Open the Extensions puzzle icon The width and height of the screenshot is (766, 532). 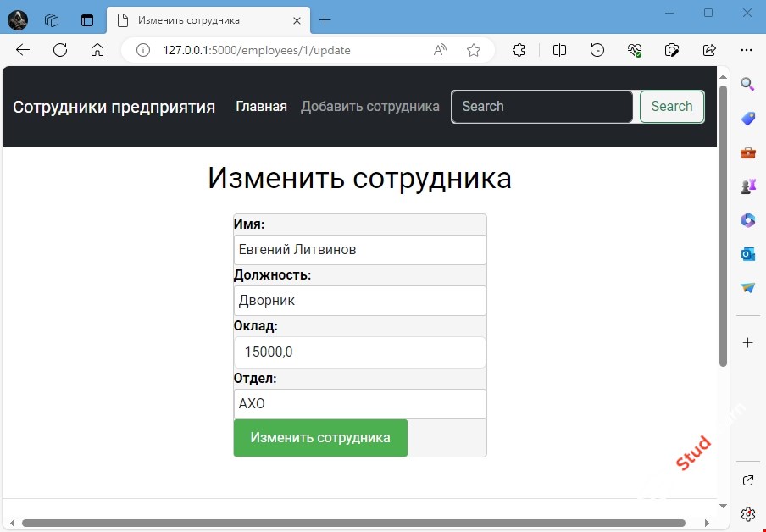[519, 50]
